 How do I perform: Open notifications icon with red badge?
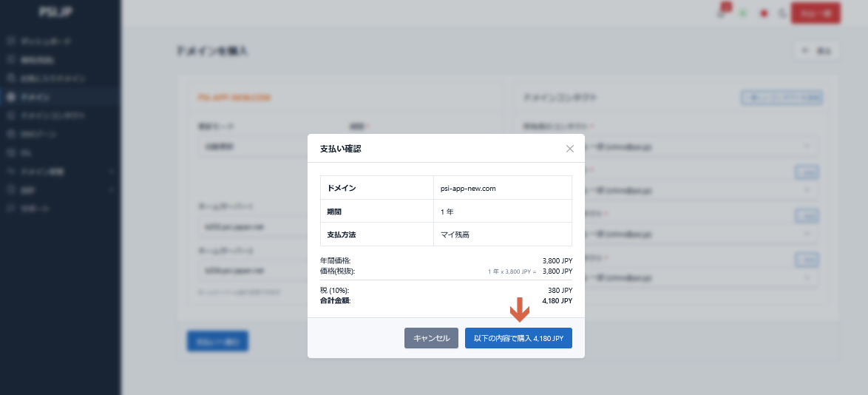[722, 13]
